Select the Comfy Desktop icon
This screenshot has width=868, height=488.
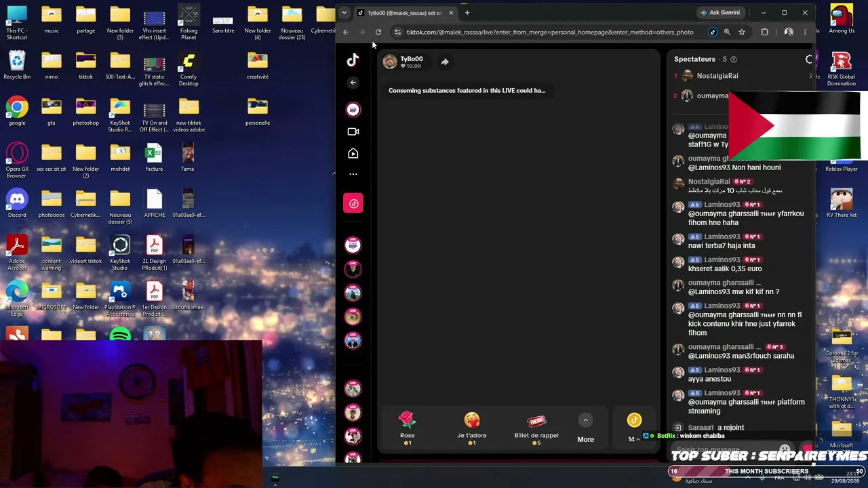click(189, 68)
